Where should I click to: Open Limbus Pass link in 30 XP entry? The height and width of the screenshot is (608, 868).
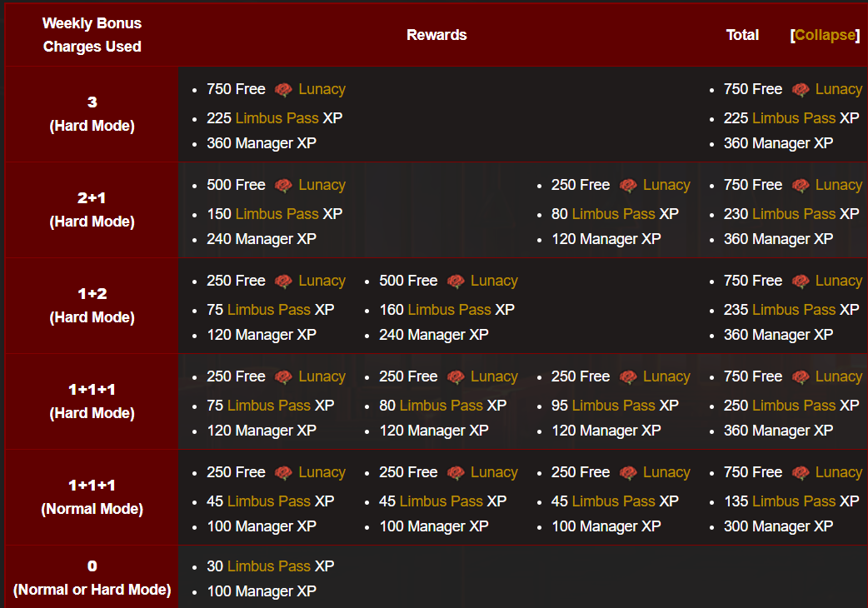(269, 566)
